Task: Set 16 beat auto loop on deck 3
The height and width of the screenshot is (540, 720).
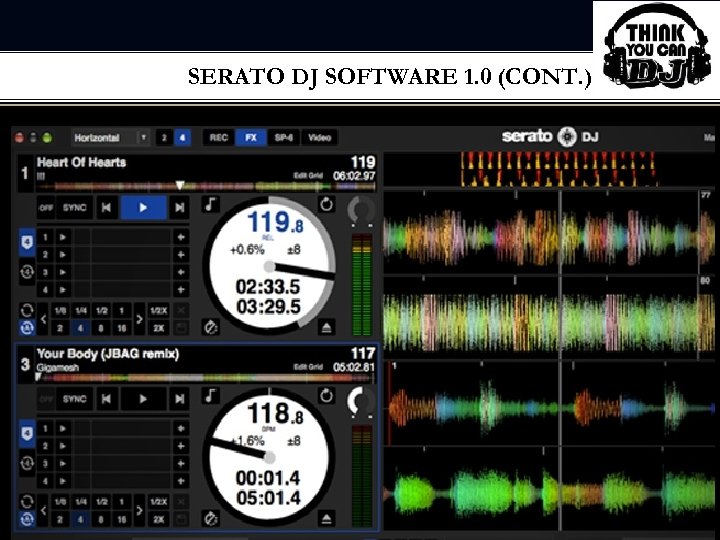Action: tap(121, 520)
